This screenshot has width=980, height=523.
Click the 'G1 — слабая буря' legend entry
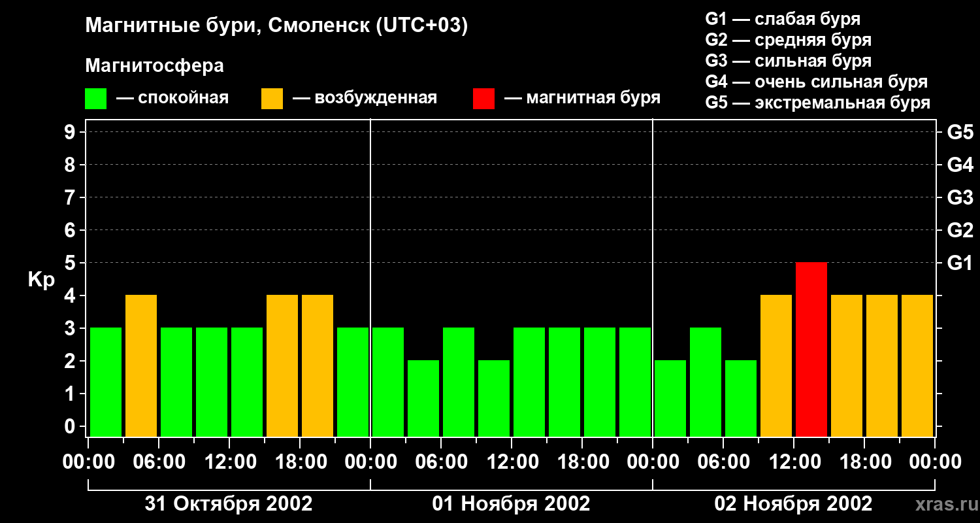[783, 19]
